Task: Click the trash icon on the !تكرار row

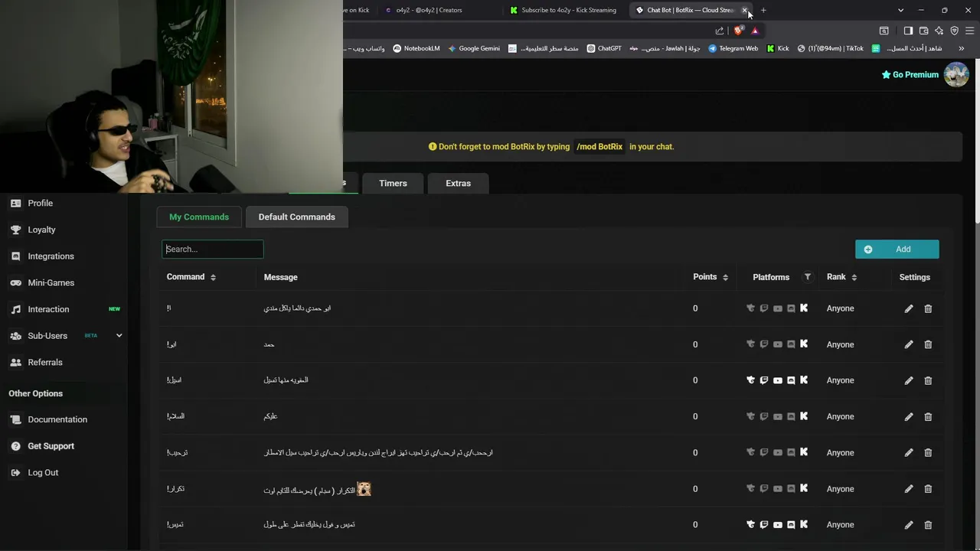Action: [928, 488]
